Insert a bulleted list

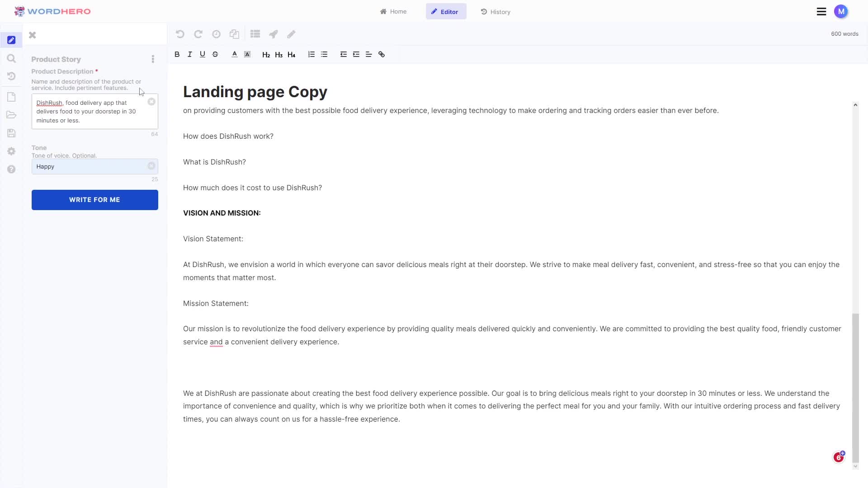click(x=324, y=54)
